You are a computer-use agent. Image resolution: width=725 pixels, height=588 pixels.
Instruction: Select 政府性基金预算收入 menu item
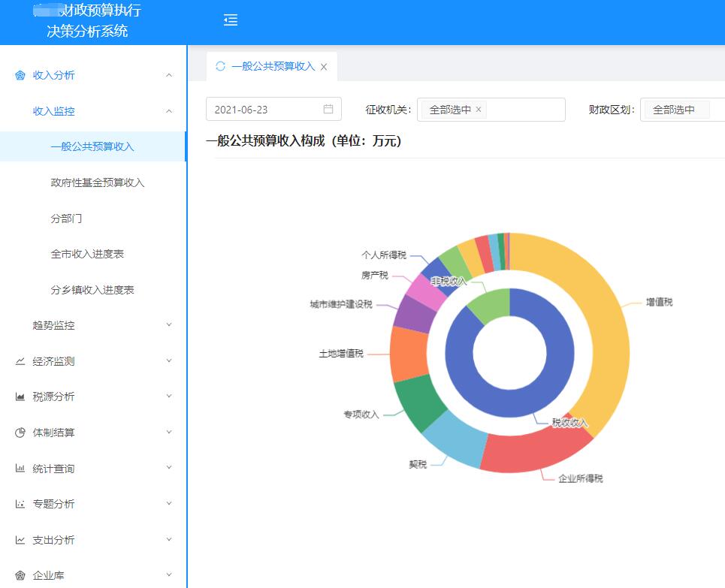click(98, 182)
